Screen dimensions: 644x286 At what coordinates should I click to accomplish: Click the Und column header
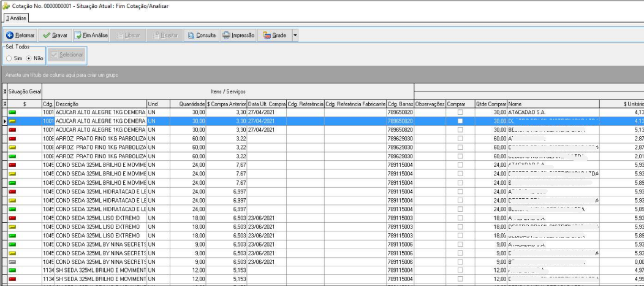pos(159,104)
